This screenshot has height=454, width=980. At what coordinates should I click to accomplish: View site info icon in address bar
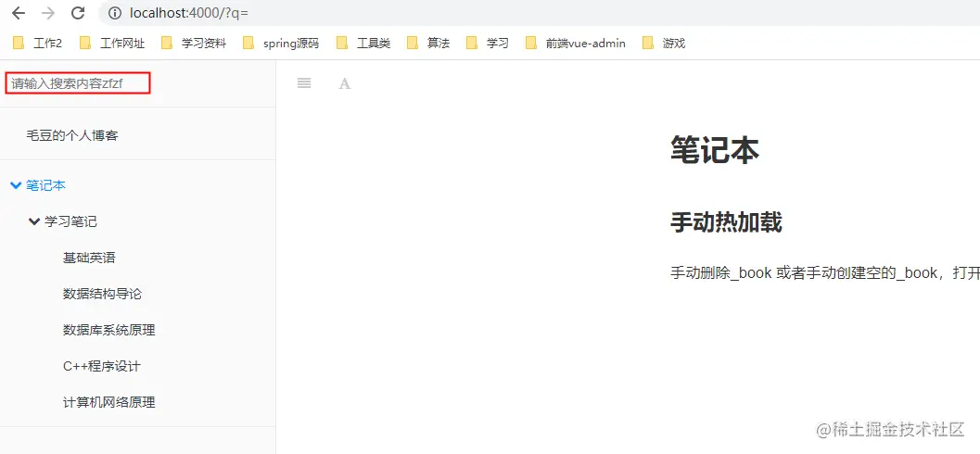point(115,12)
